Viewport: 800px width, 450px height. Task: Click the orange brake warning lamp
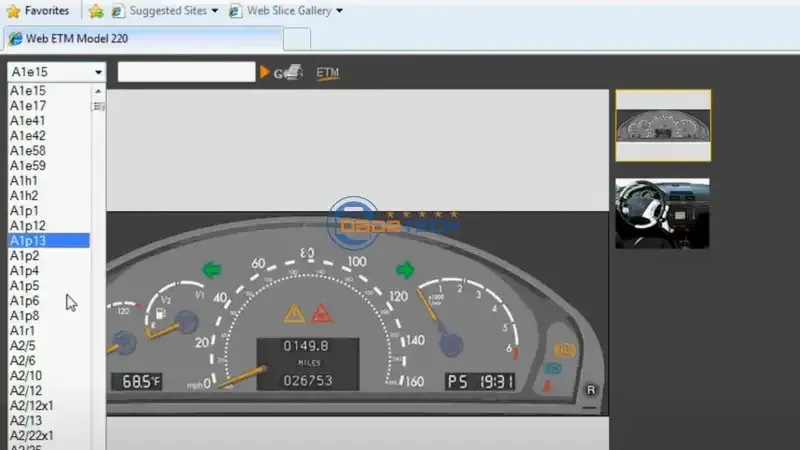point(565,351)
